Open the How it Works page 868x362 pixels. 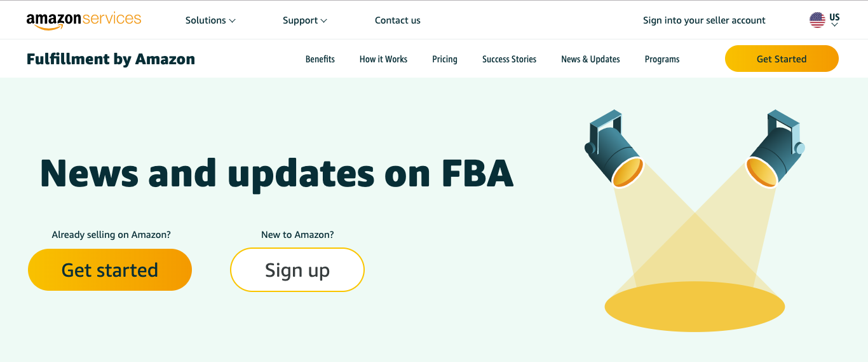[x=383, y=59]
